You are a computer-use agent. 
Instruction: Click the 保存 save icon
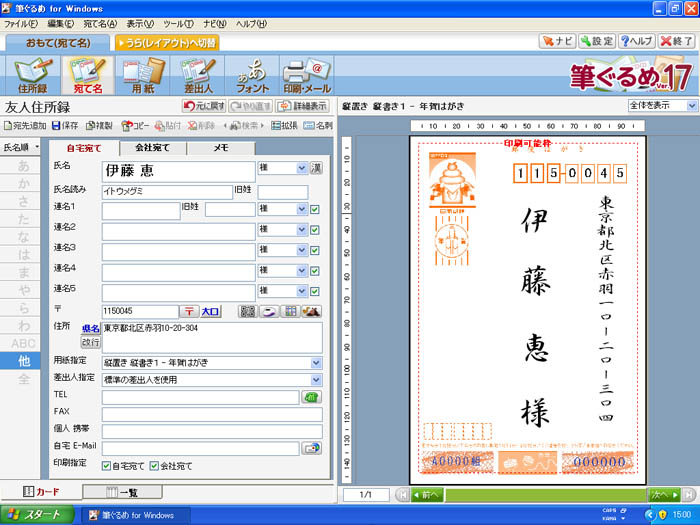pos(65,126)
